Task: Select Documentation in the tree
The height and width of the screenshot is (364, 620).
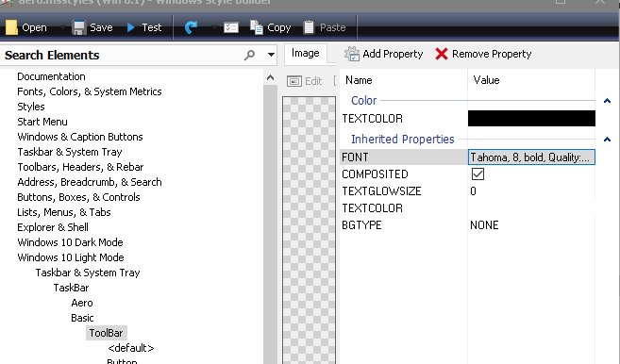Action: (x=51, y=76)
